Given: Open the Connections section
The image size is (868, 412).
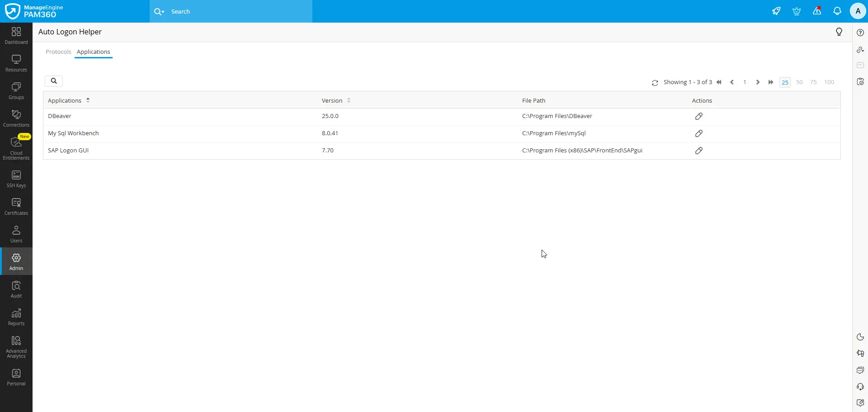Looking at the screenshot, I should coord(16,117).
